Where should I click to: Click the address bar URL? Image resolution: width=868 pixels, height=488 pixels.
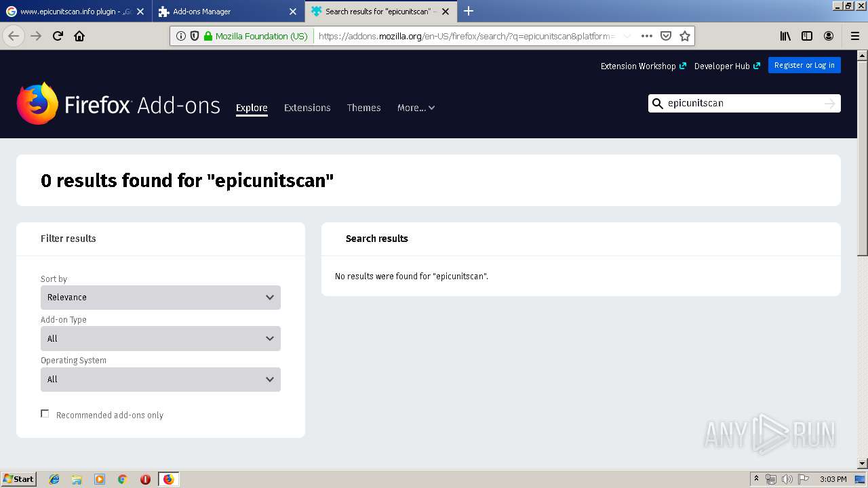click(x=467, y=36)
